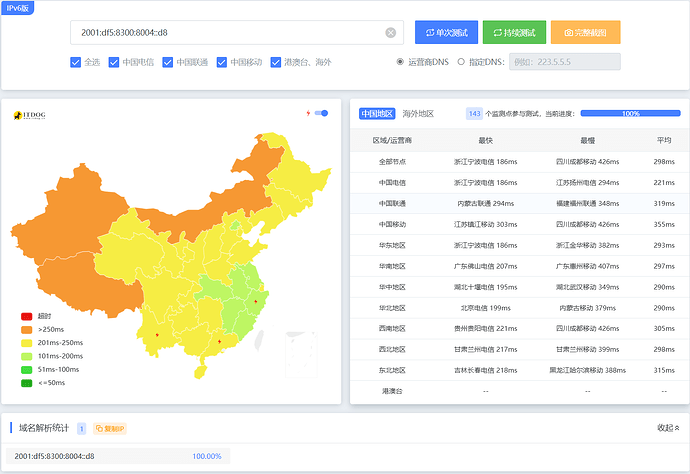Click the 51ms-100ms green legend swatch
Viewport: 690px width, 474px height.
pos(27,370)
